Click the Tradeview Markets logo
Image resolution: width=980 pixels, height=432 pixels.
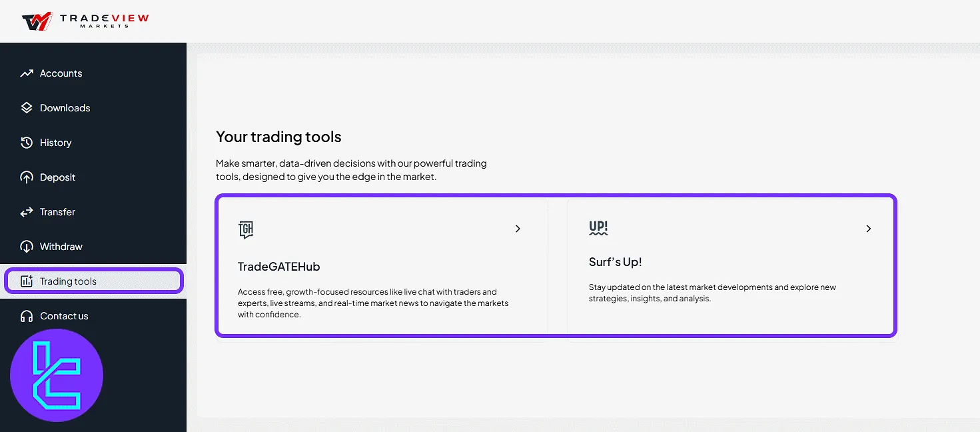pyautogui.click(x=85, y=21)
